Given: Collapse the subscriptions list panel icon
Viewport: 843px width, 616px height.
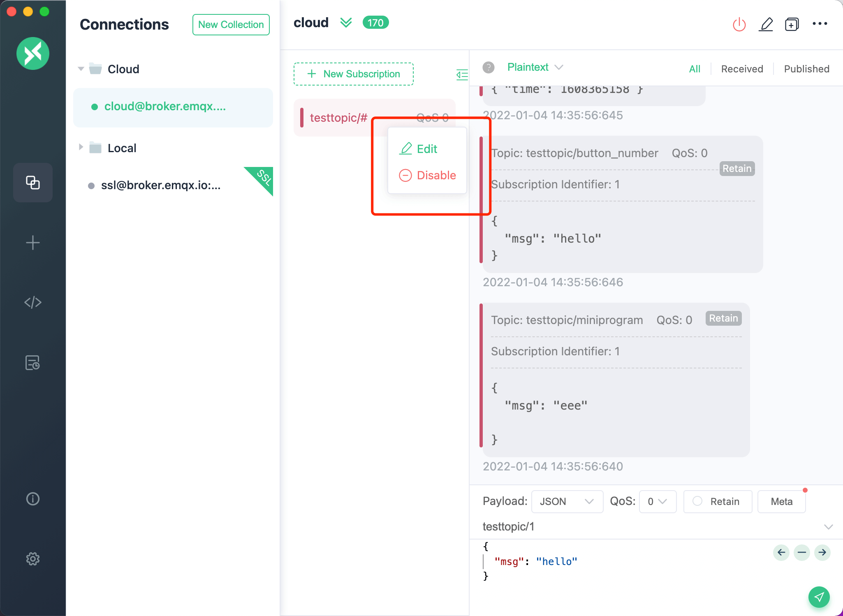Looking at the screenshot, I should tap(462, 74).
